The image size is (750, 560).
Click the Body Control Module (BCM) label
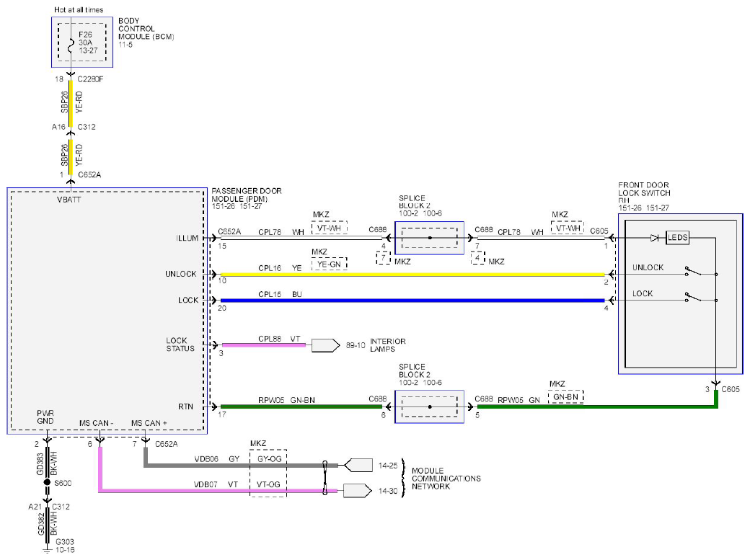click(146, 29)
